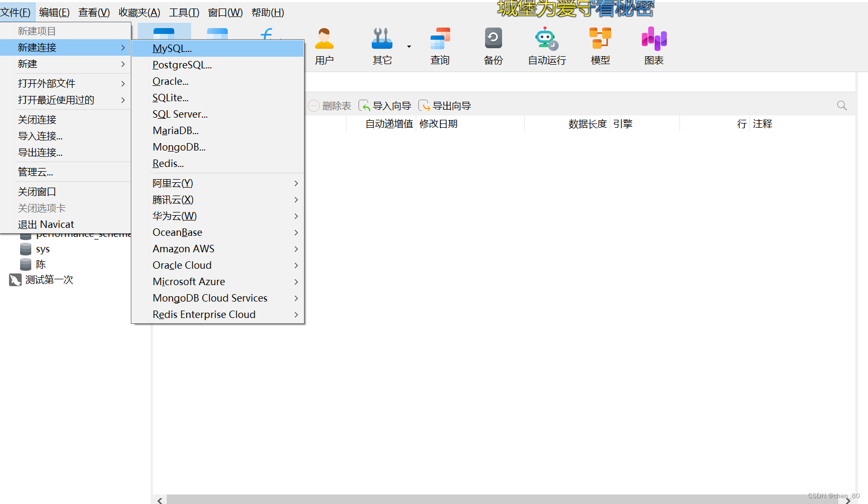Click the 修改日期 column header
The image size is (868, 504).
pyautogui.click(x=439, y=123)
